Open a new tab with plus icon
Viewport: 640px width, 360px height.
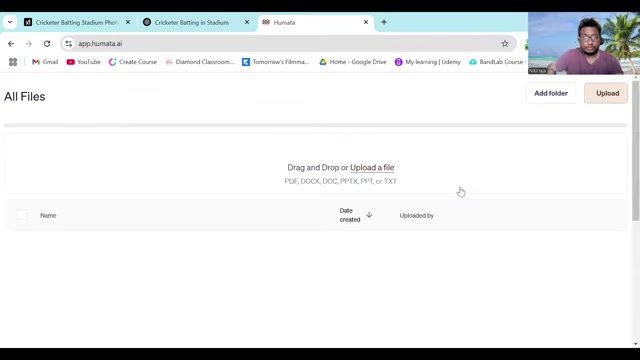click(384, 22)
